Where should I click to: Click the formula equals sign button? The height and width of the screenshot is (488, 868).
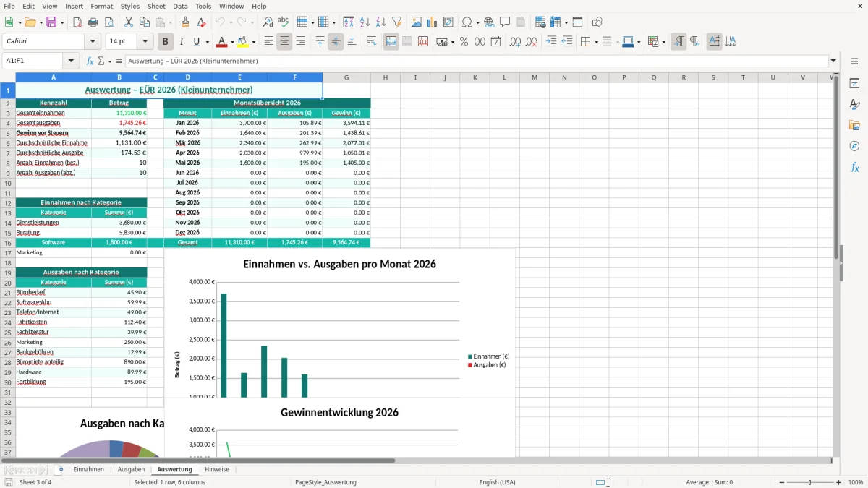[119, 61]
